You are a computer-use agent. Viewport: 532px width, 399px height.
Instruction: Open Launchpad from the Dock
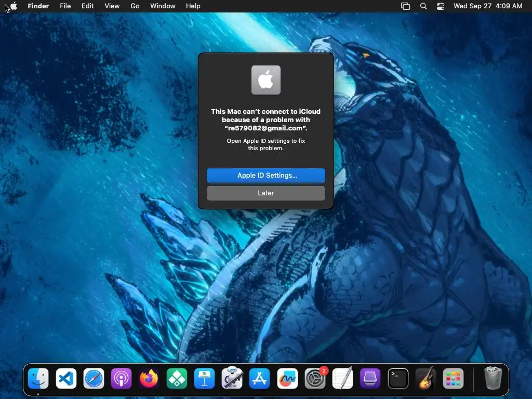pos(453,378)
